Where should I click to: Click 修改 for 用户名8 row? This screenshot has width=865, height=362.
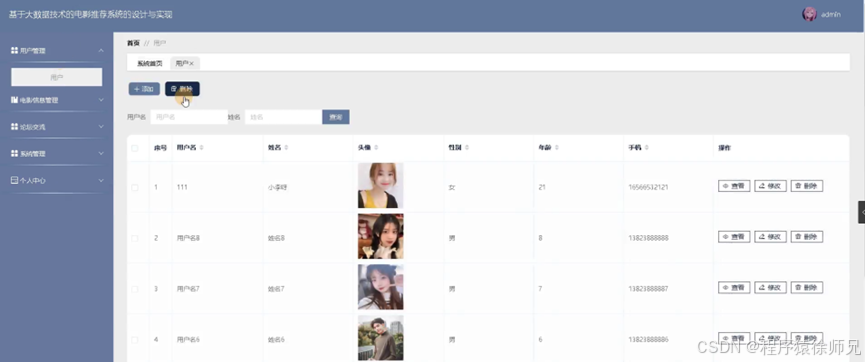click(770, 237)
